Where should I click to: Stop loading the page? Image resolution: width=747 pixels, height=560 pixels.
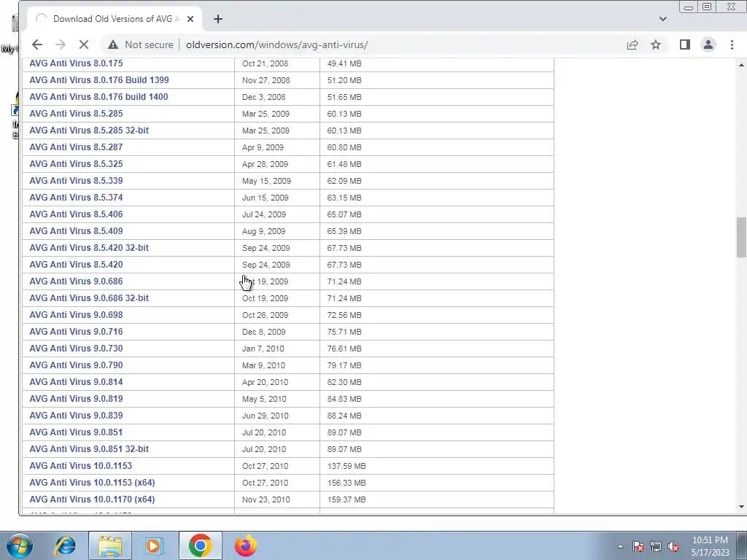83,44
